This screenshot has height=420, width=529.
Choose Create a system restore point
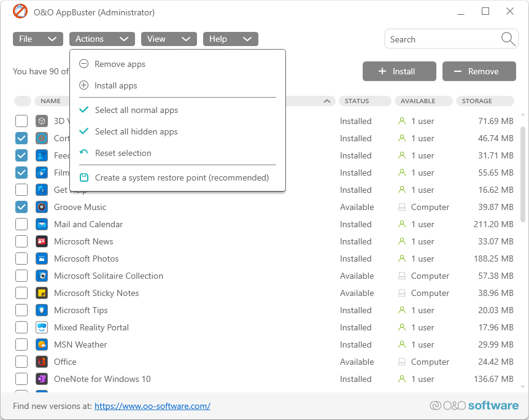(177, 177)
